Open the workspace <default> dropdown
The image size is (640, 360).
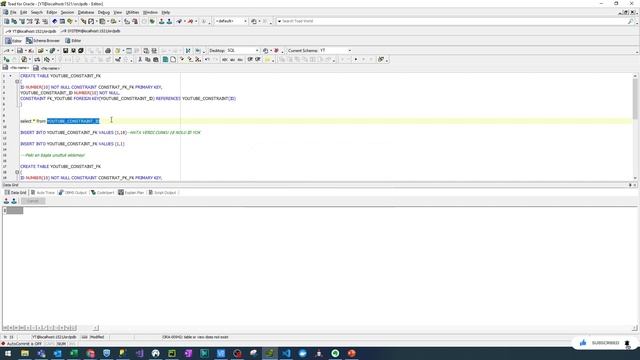point(231,21)
